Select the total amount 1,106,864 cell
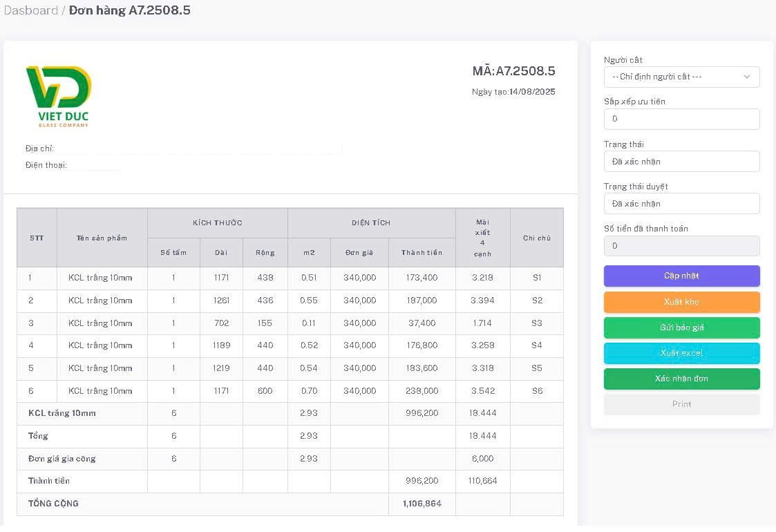 (x=422, y=504)
